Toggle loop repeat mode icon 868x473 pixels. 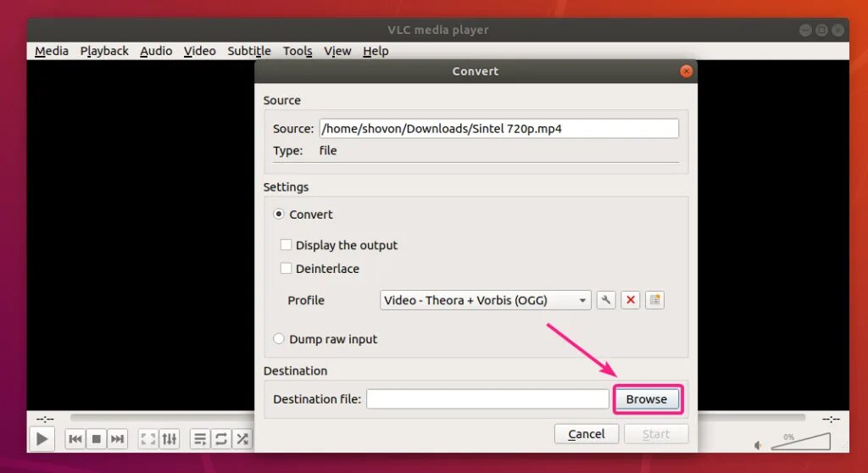click(221, 439)
